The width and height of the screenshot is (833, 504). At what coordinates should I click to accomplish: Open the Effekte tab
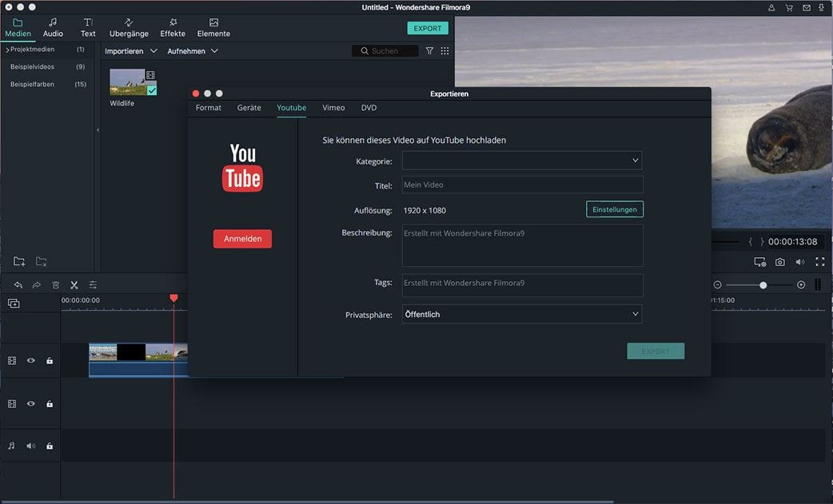[x=173, y=28]
